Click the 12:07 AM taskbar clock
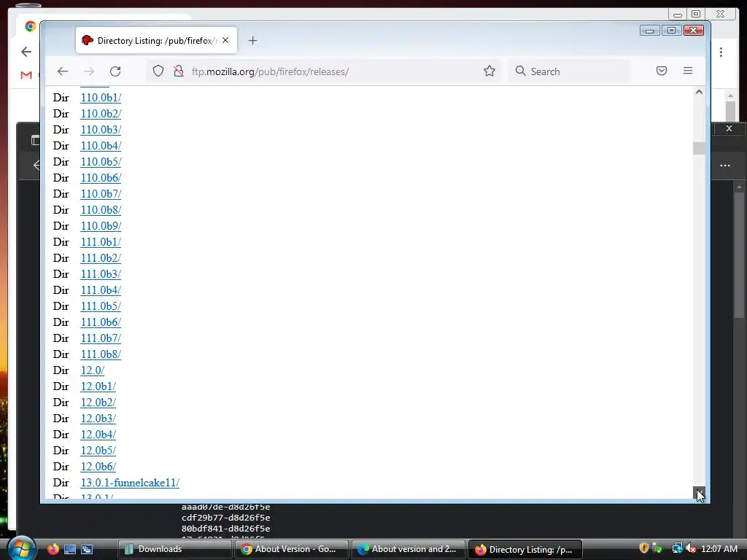Viewport: 747px width, 560px height. point(719,549)
